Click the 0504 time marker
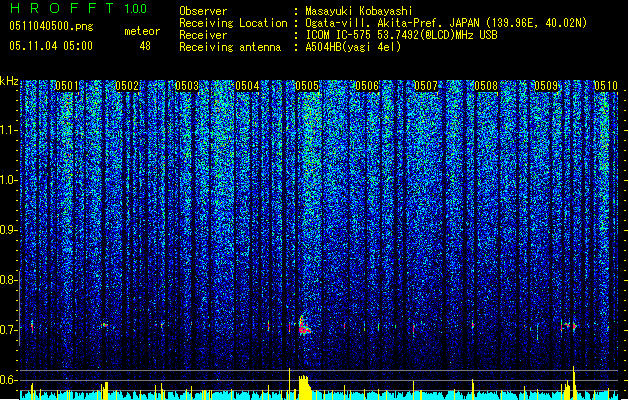The height and width of the screenshot is (400, 629). [247, 86]
